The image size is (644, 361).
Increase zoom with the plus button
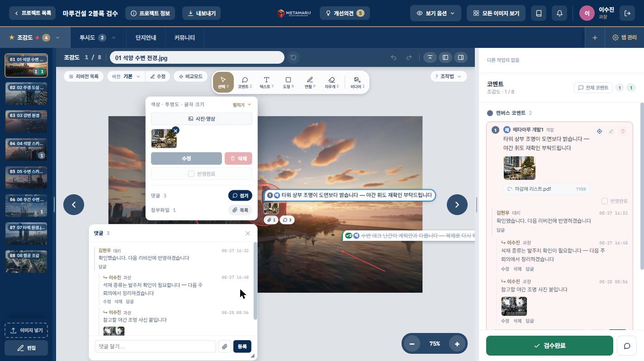pos(457,344)
